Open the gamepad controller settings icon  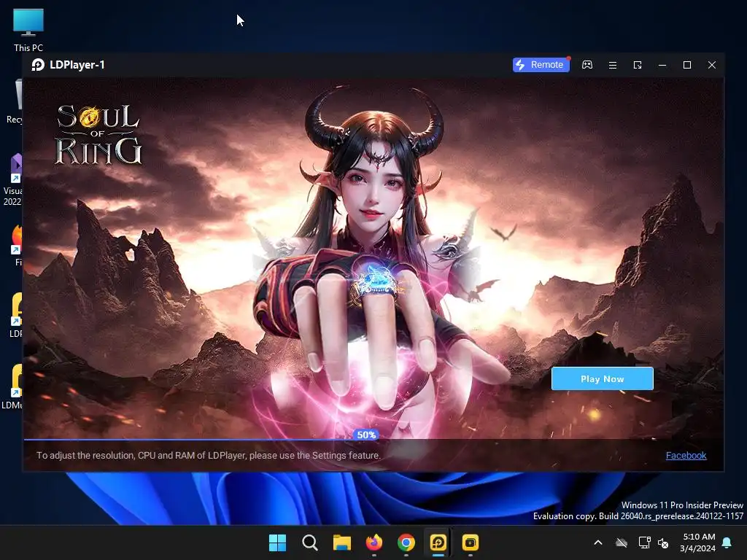587,65
